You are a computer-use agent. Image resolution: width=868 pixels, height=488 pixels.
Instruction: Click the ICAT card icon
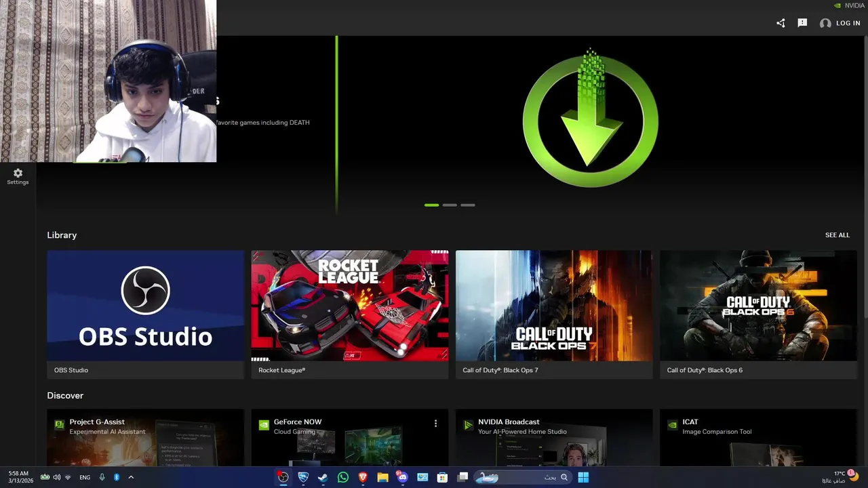coord(672,425)
